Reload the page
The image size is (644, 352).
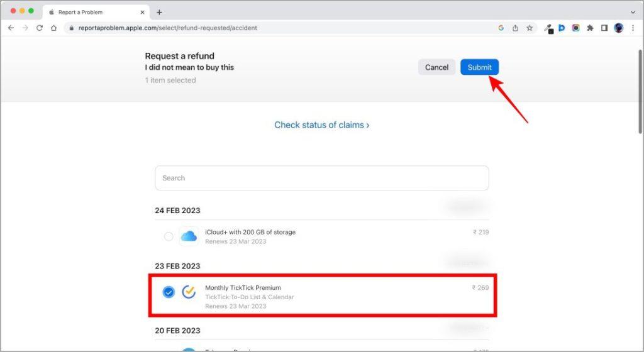click(x=40, y=28)
